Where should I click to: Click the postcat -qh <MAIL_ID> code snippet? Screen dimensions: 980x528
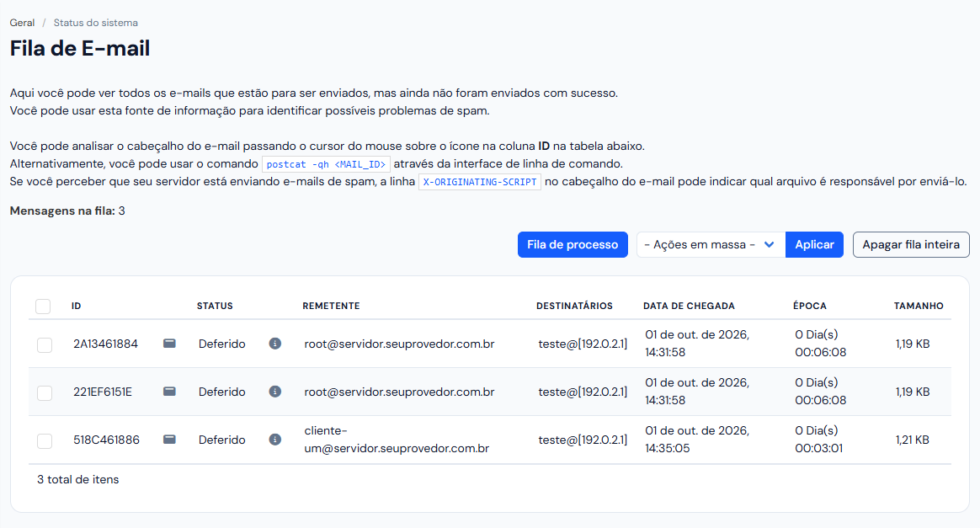(x=327, y=164)
